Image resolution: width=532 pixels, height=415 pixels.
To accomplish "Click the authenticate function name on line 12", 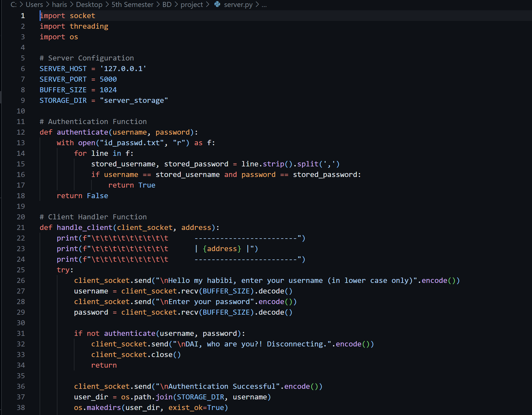I will click(x=82, y=132).
